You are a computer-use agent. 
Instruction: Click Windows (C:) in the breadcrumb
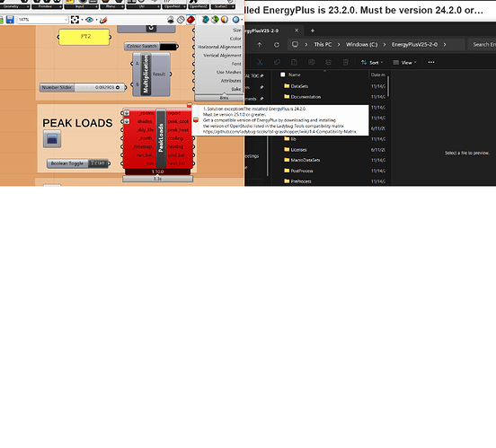361,45
